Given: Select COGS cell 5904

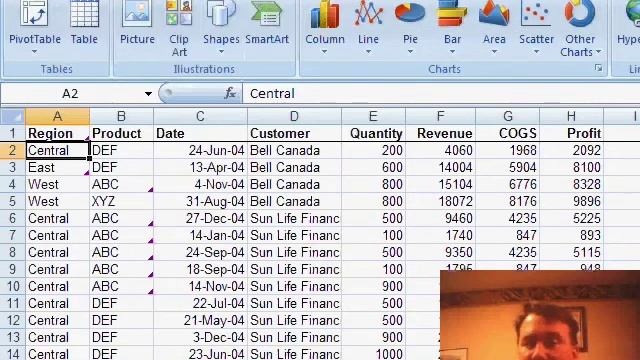Looking at the screenshot, I should pos(507,167).
